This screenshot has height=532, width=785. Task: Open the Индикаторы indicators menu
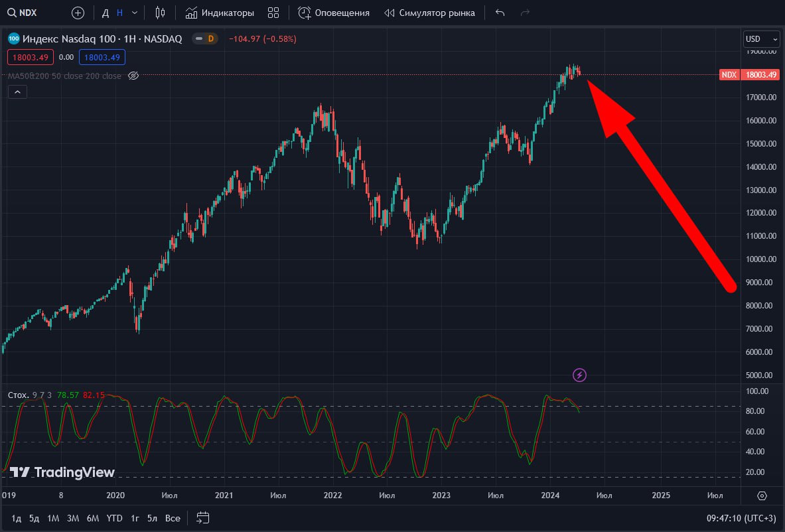click(219, 13)
